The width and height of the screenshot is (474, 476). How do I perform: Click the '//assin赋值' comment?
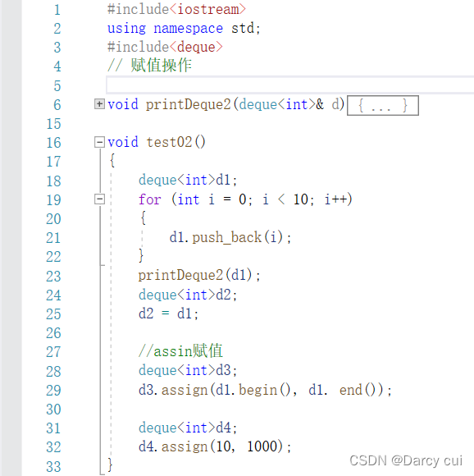pos(180,351)
